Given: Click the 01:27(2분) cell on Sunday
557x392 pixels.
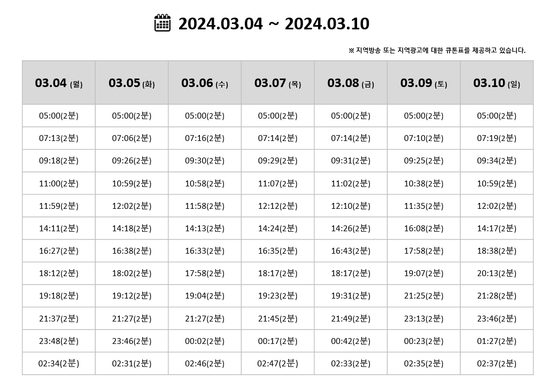Looking at the screenshot, I should [x=497, y=341].
